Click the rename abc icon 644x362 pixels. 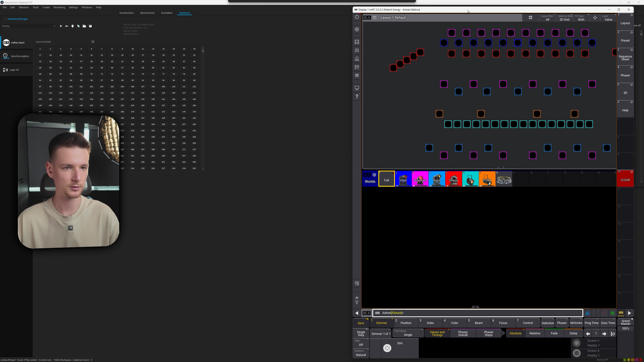pyautogui.click(x=67, y=26)
